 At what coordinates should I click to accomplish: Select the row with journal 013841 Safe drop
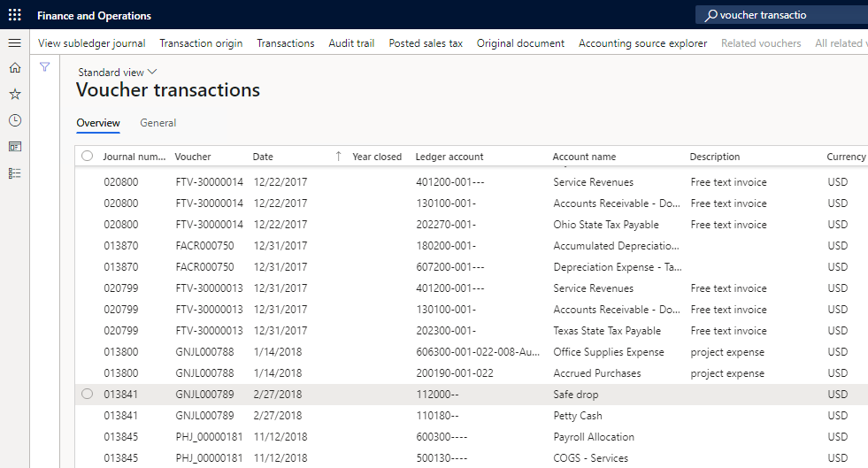(x=87, y=395)
